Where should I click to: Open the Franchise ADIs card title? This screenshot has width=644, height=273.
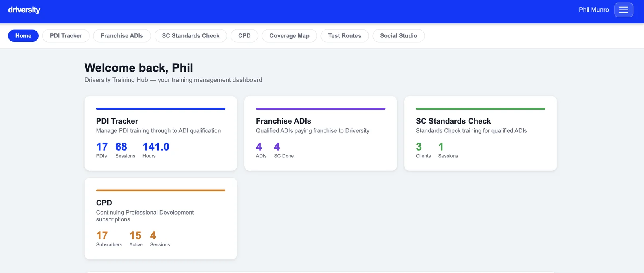283,121
